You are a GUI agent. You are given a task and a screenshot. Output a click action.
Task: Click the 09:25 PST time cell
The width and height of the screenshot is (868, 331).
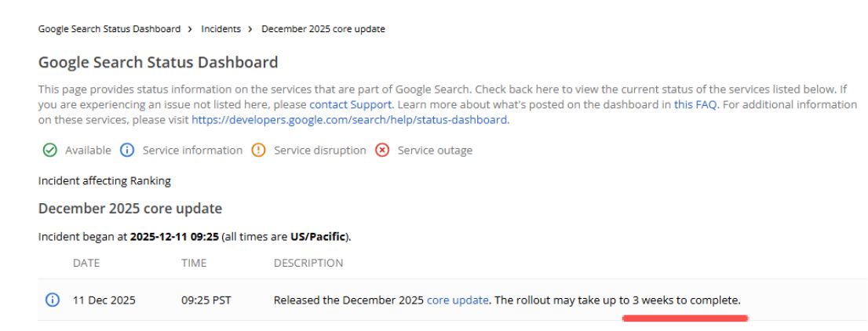pos(206,300)
